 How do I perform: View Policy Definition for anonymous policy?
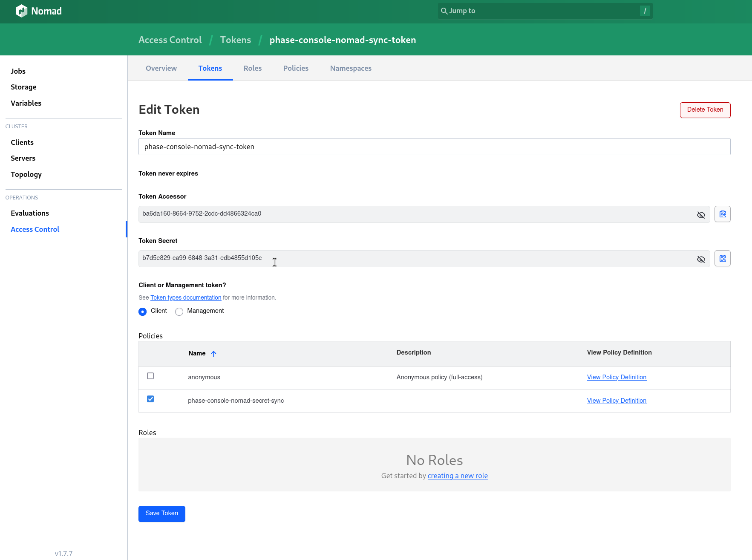(617, 377)
